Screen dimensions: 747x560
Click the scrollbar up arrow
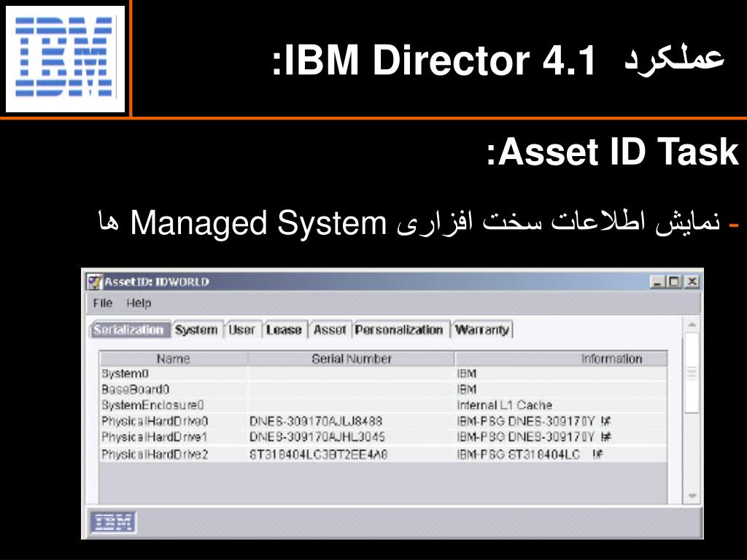click(x=692, y=324)
